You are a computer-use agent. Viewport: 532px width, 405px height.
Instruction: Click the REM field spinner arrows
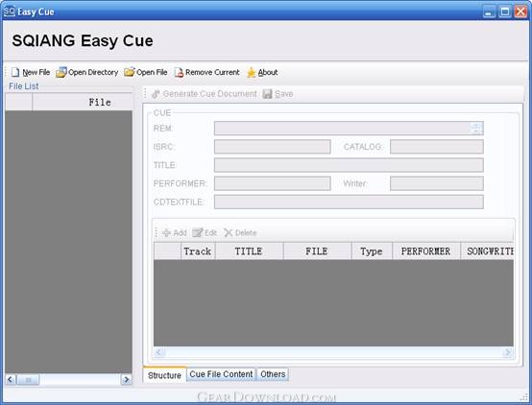[476, 129]
